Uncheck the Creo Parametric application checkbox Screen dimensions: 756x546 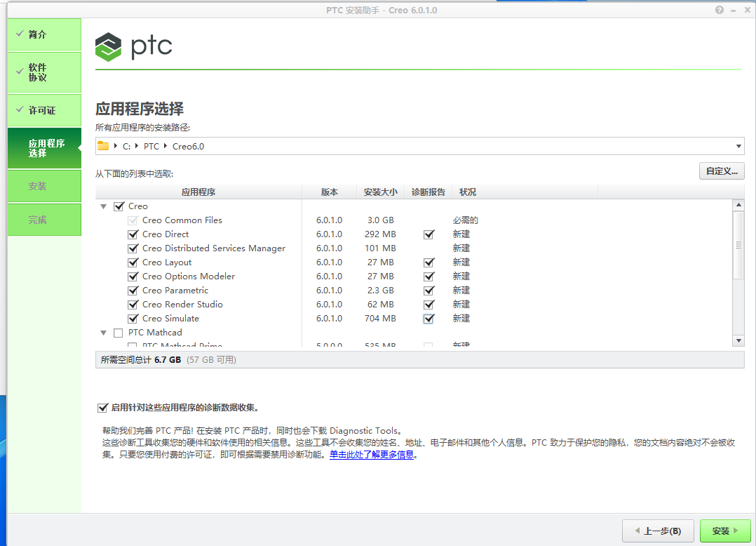click(133, 291)
